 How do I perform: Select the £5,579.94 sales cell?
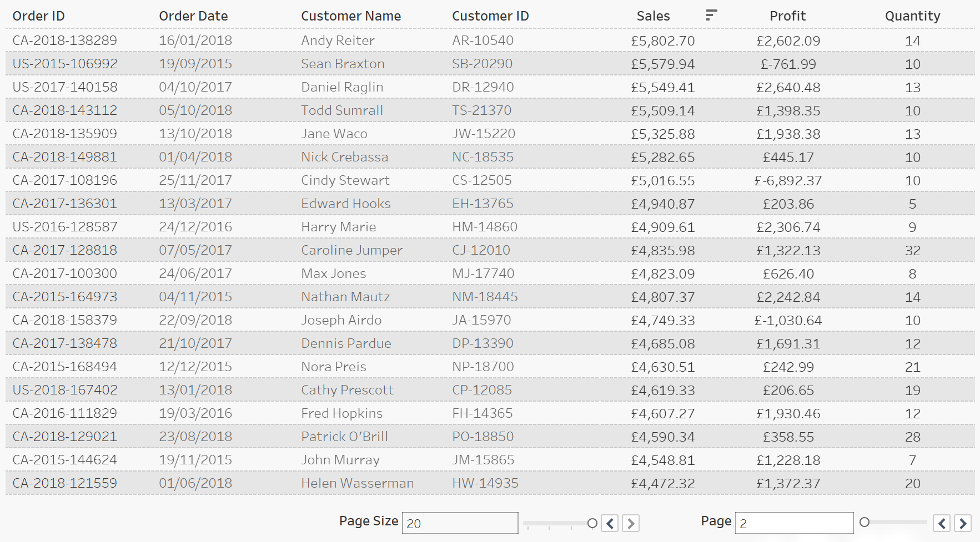point(662,64)
